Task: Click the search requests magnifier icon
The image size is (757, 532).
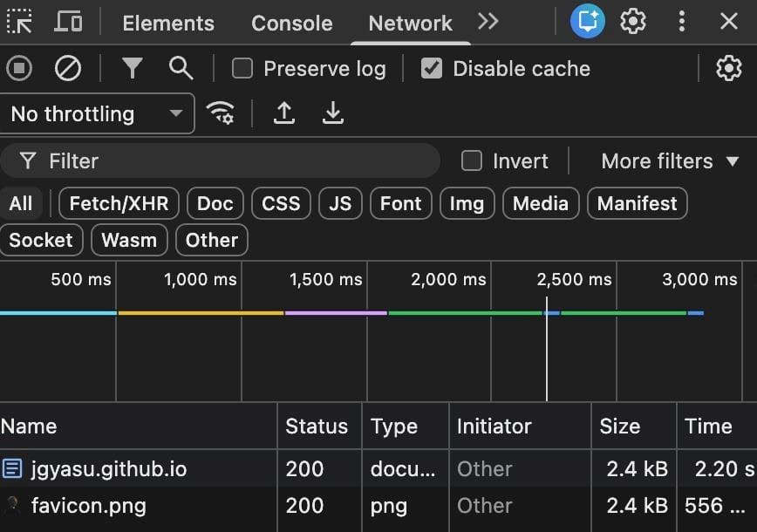Action: (x=181, y=68)
